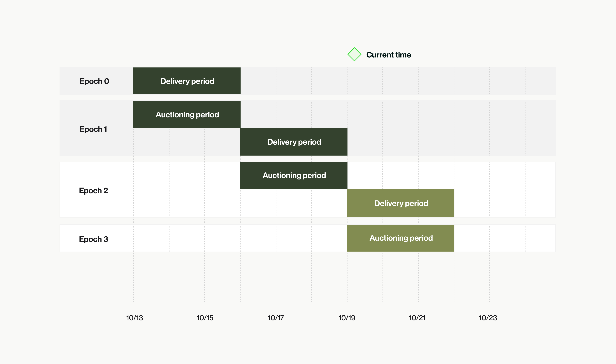
Task: Click the 10/23 date axis label
Action: click(488, 318)
